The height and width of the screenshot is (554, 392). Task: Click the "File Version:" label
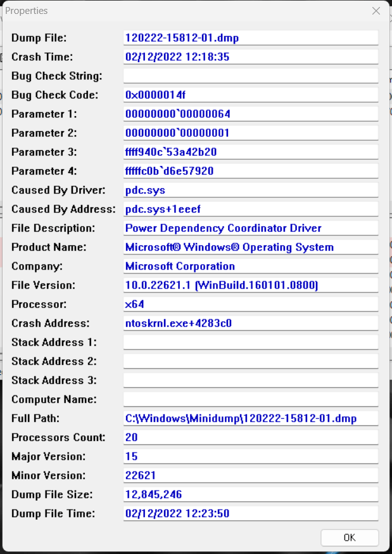43,285
